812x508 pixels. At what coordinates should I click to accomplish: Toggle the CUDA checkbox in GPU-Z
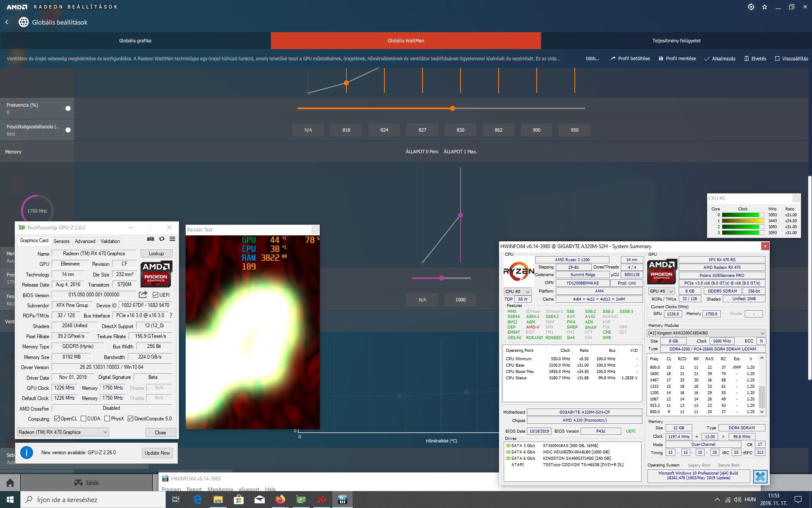point(84,419)
